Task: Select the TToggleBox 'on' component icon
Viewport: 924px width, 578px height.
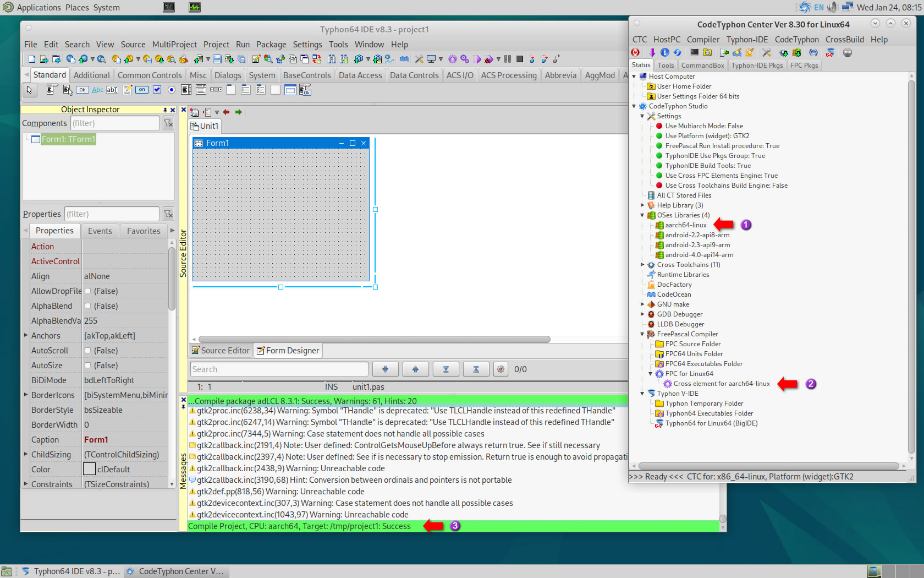Action: pyautogui.click(x=142, y=90)
